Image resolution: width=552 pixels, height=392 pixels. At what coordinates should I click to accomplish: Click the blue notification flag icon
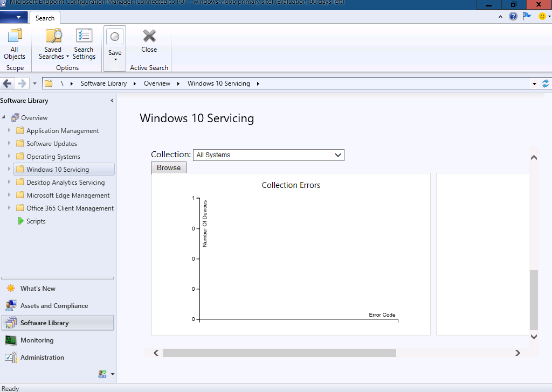pyautogui.click(x=527, y=16)
